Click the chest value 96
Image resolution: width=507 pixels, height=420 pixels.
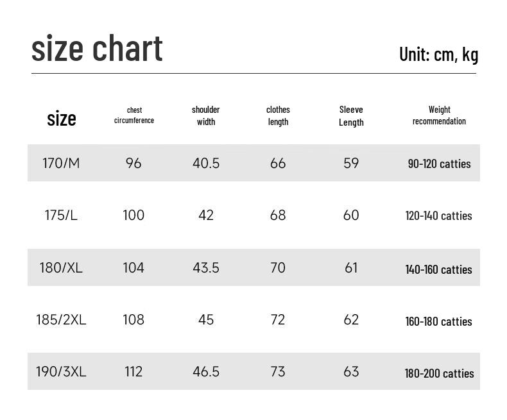(x=133, y=163)
